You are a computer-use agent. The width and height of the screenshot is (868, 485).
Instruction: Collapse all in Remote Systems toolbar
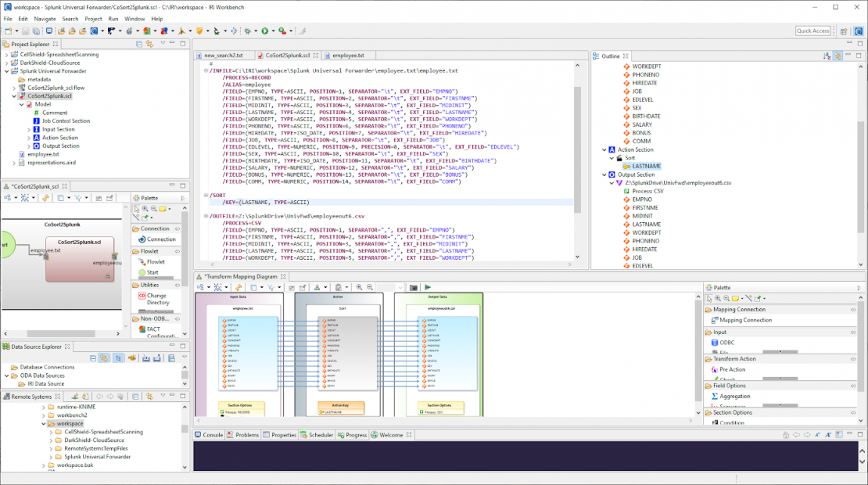[135, 397]
